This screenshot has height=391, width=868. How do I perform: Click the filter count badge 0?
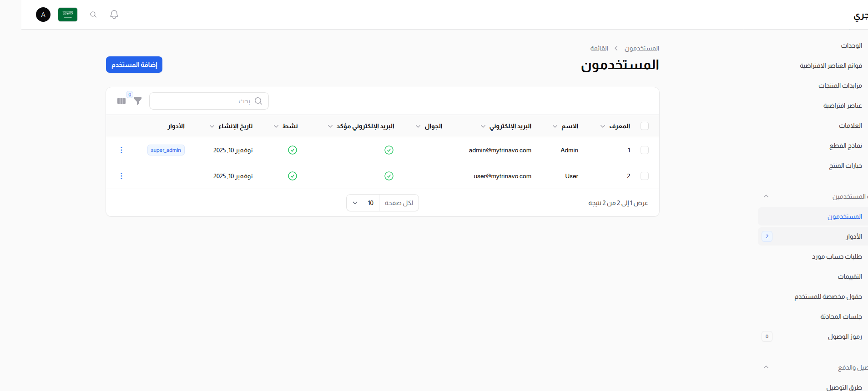[130, 95]
